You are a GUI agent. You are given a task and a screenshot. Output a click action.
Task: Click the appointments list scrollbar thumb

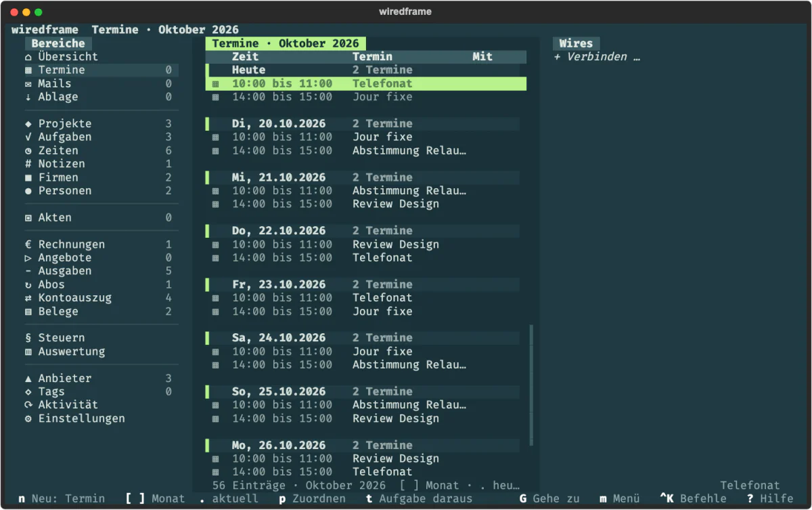click(x=531, y=384)
